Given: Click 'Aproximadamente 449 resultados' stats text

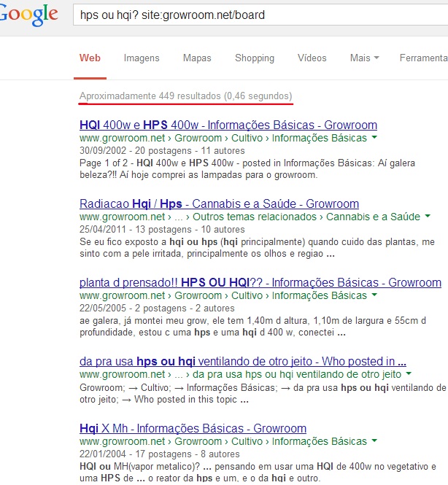Looking at the screenshot, I should pyautogui.click(x=185, y=96).
